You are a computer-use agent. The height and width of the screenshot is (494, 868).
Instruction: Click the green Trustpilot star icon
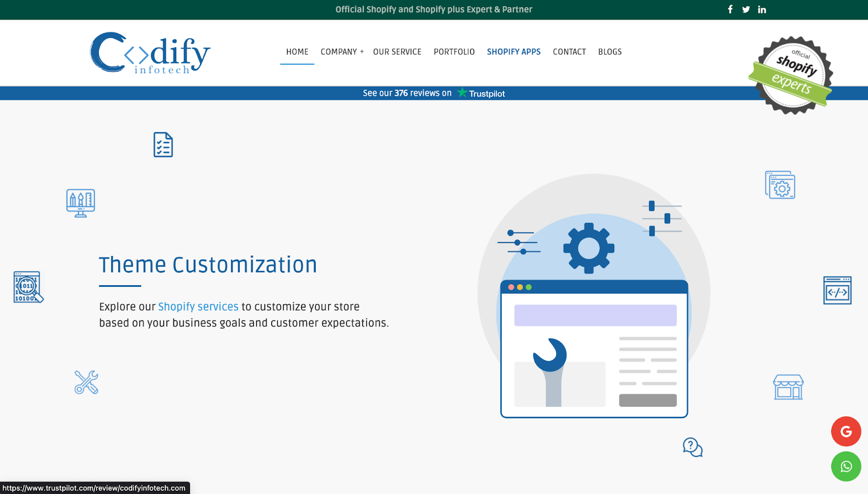[462, 93]
